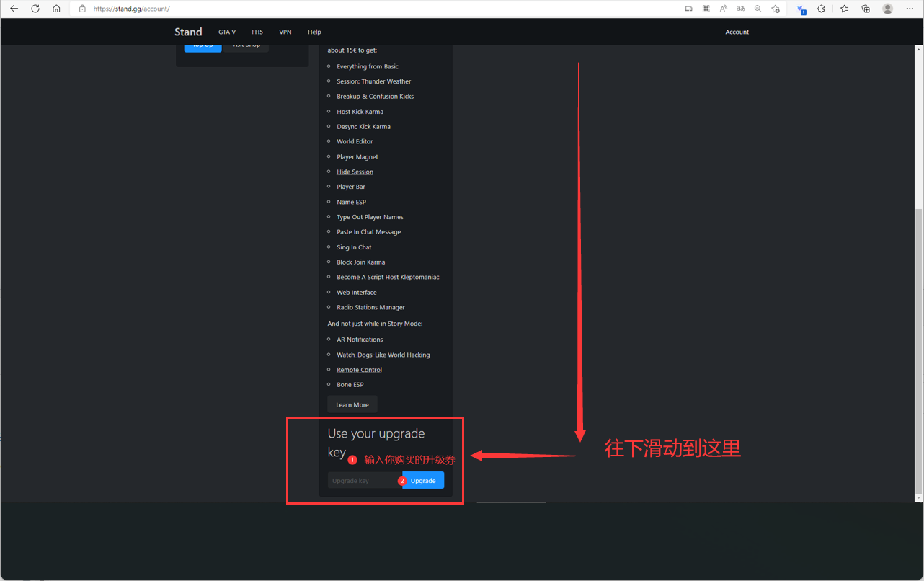Click the blue Upgrade button
The width and height of the screenshot is (924, 581).
tap(424, 481)
